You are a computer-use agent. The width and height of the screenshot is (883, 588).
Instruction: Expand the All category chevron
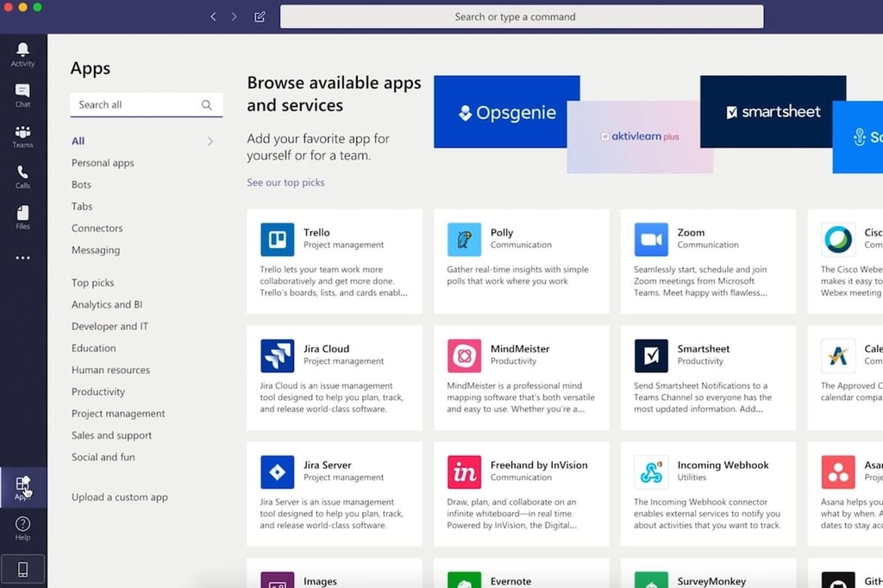[x=210, y=141]
